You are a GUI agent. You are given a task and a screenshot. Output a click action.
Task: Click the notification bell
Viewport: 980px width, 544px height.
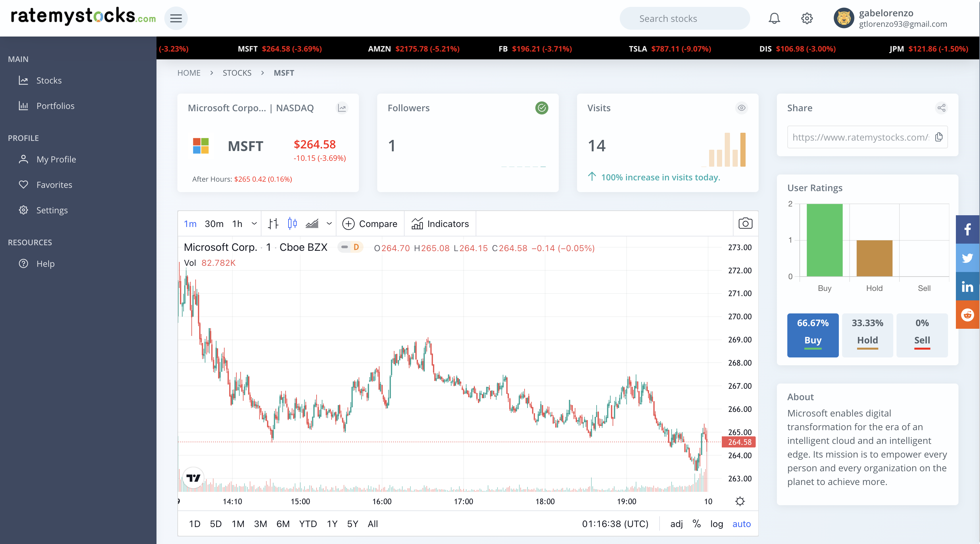tap(774, 18)
